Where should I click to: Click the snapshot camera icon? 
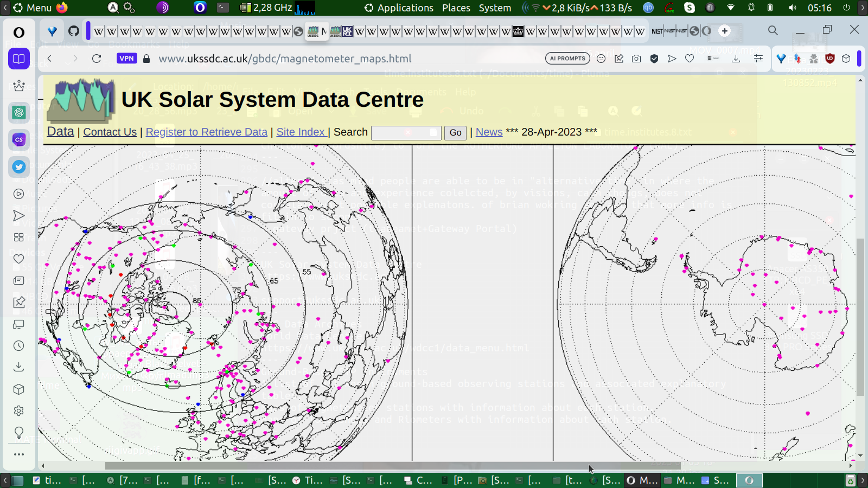pyautogui.click(x=636, y=59)
